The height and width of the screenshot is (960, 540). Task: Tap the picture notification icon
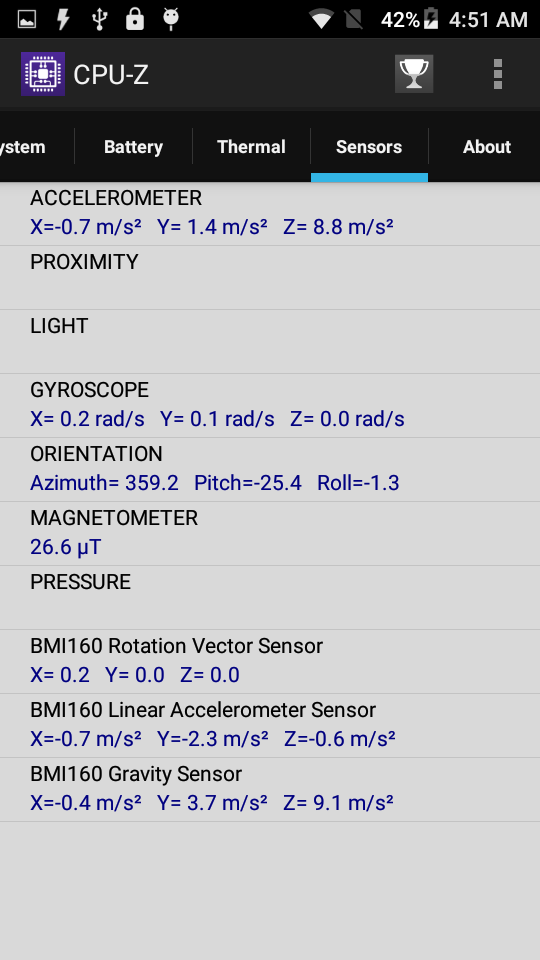(27, 19)
